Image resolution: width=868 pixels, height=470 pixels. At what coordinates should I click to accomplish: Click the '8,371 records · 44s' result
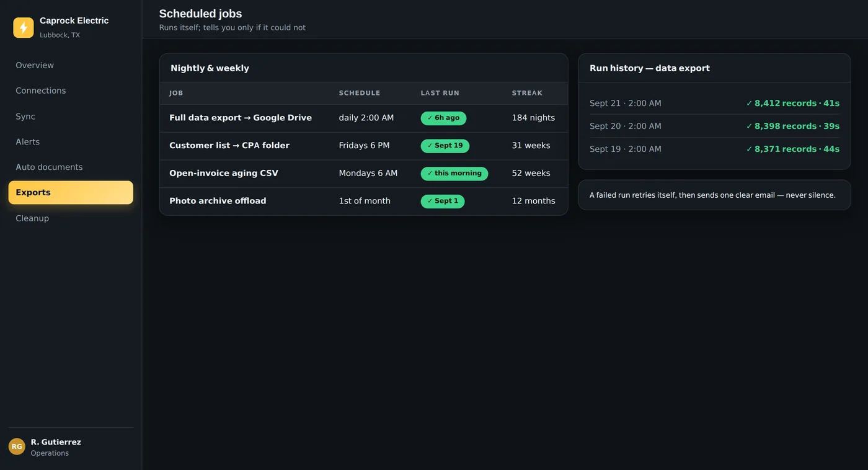[x=793, y=149]
